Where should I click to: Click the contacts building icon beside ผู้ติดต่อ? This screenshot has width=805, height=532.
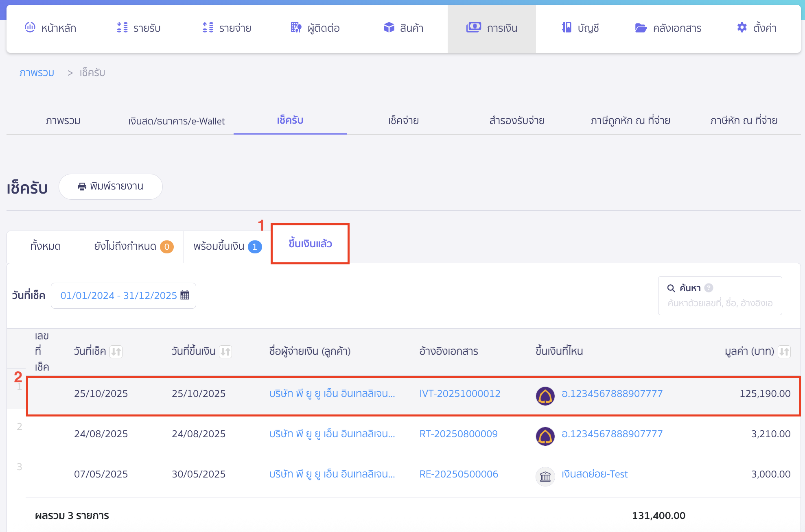point(296,28)
